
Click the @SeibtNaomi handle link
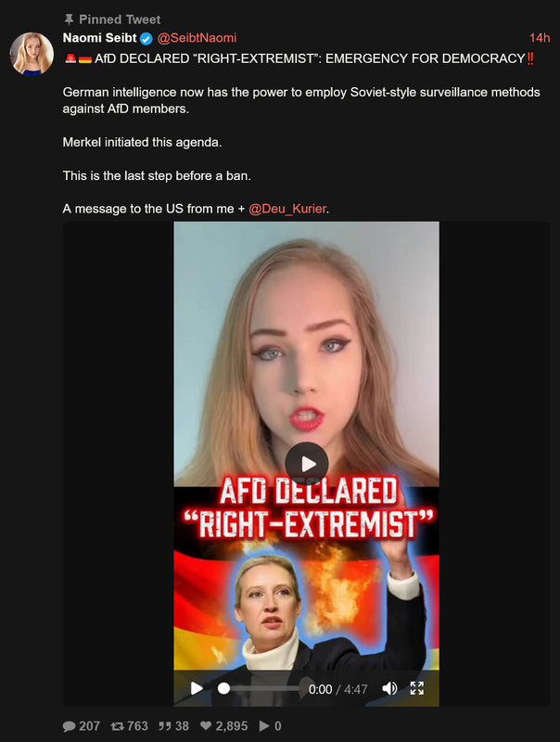[197, 38]
